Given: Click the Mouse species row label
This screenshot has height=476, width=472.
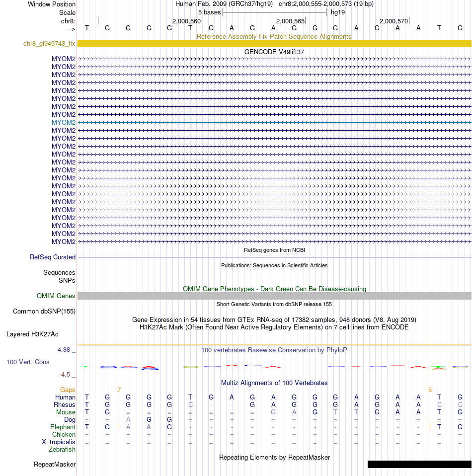Looking at the screenshot, I should 66,412.
